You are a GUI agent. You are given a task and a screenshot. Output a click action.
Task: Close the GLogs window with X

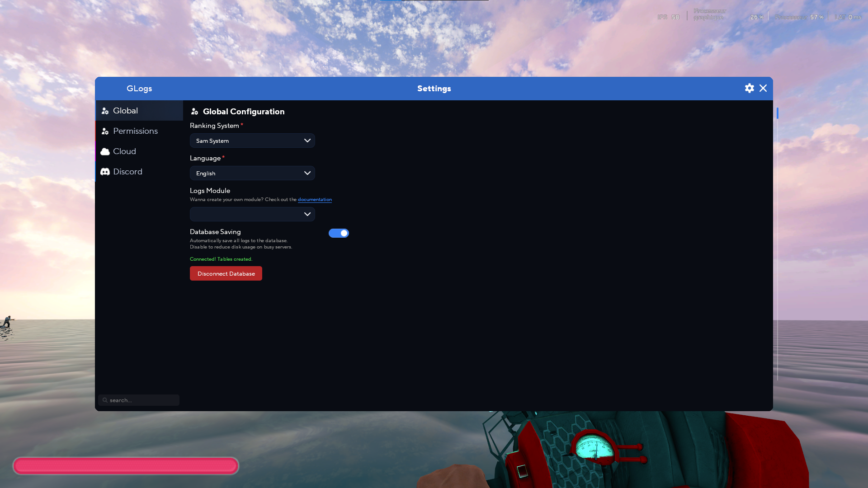tap(763, 88)
